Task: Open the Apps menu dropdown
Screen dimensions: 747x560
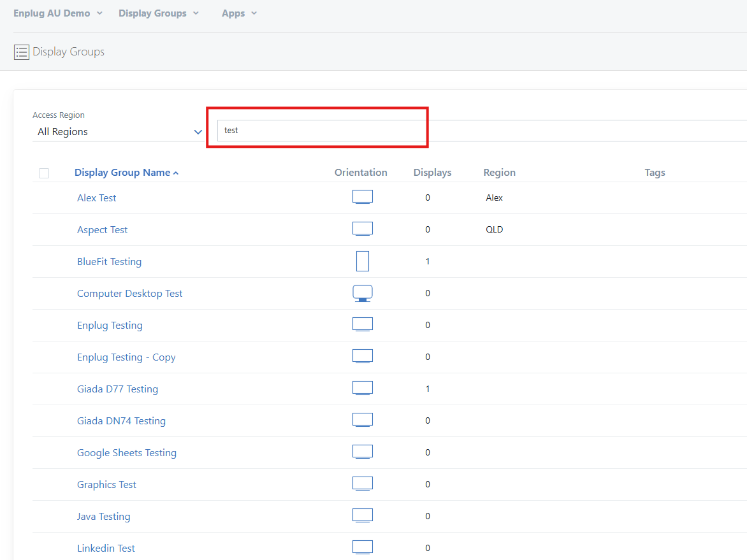Action: pos(239,13)
